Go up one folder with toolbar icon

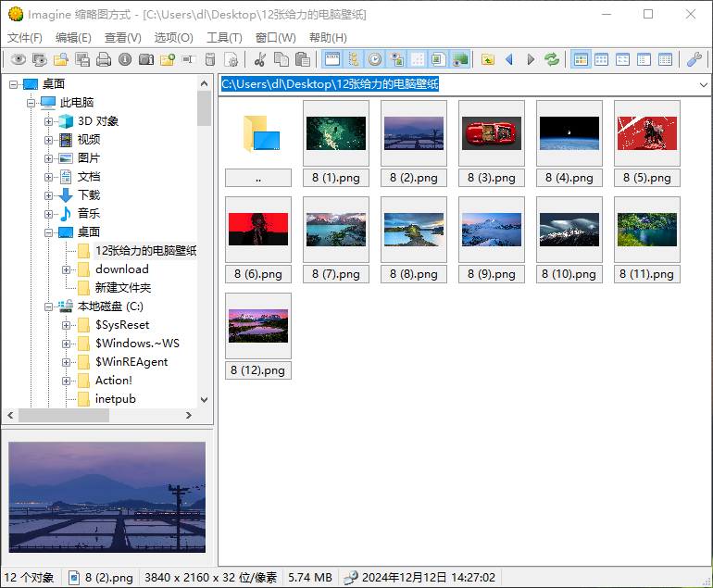coord(488,59)
